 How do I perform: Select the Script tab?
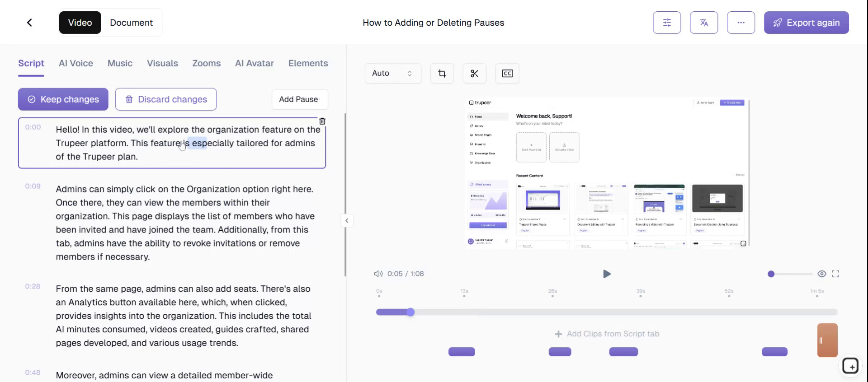(31, 63)
